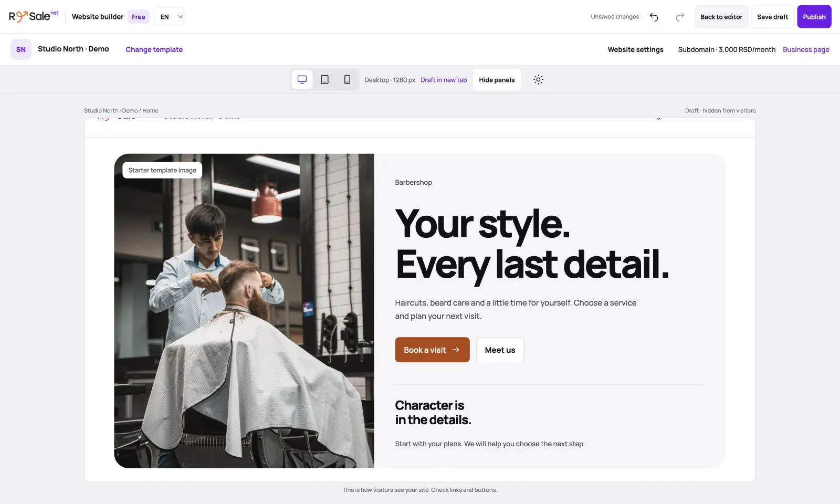Screen dimensions: 840x504
Task: Click Back to editor button
Action: point(721,17)
